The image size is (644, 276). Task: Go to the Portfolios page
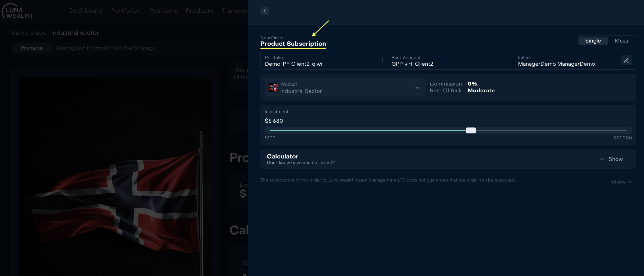tap(126, 11)
